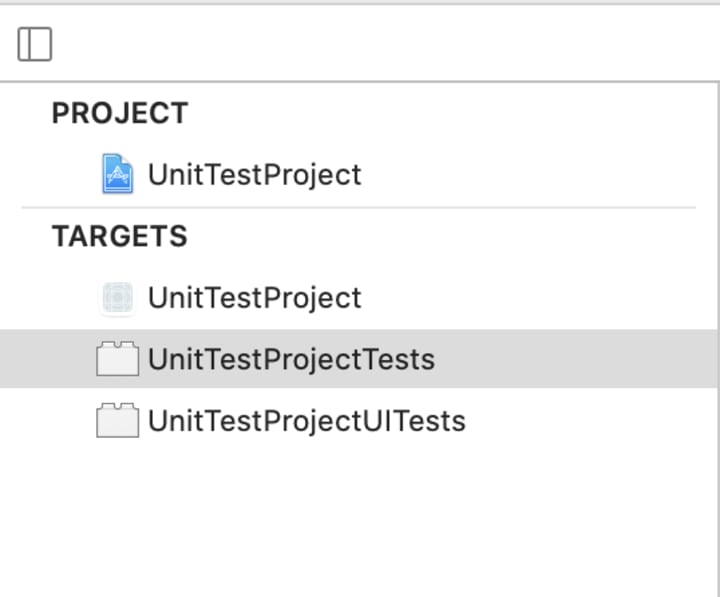Click the TARGETS section header
The image size is (720, 597).
[x=119, y=236]
